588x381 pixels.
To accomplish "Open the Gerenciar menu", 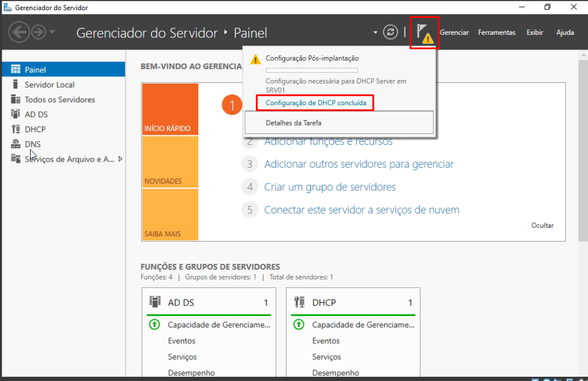I will point(454,32).
